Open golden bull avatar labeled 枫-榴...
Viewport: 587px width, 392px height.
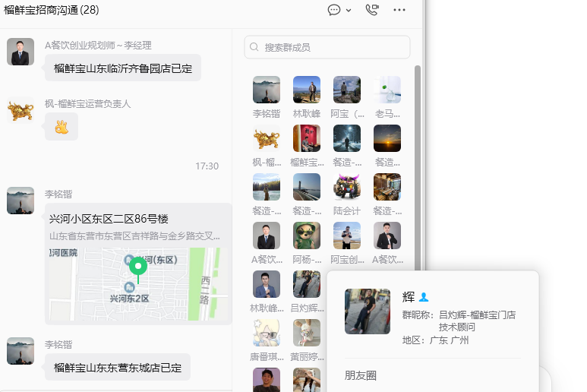click(x=267, y=138)
